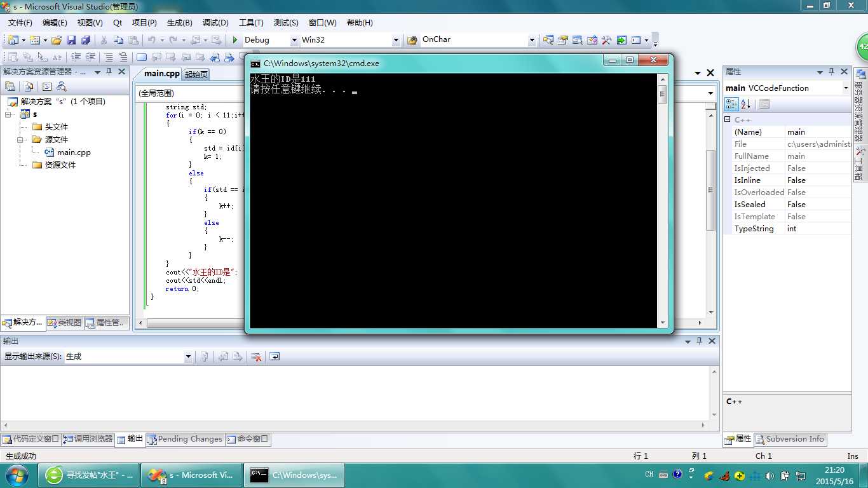This screenshot has width=868, height=488.
Task: Click the Undo arrow icon
Action: pyautogui.click(x=152, y=40)
